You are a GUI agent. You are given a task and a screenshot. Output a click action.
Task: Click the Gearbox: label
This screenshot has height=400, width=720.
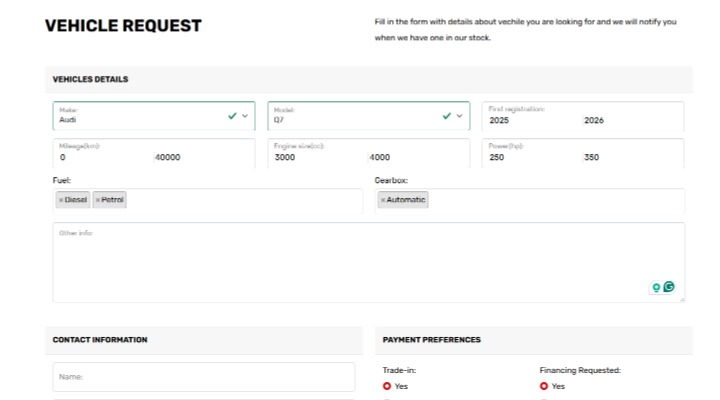click(391, 180)
